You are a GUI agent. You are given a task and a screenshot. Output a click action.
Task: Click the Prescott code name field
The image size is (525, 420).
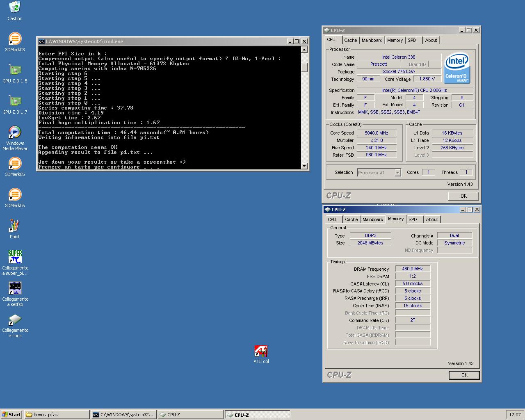(378, 64)
